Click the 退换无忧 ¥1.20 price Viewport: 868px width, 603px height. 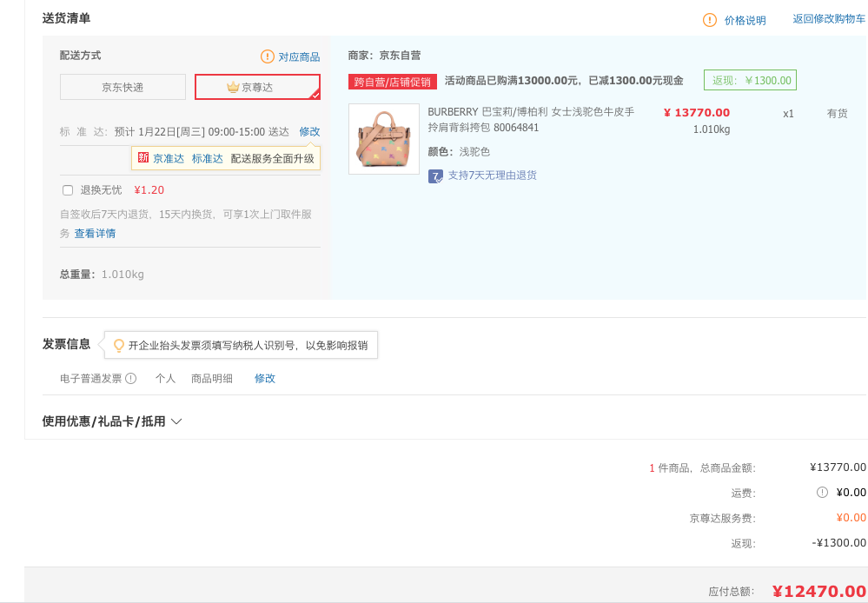[x=149, y=190]
